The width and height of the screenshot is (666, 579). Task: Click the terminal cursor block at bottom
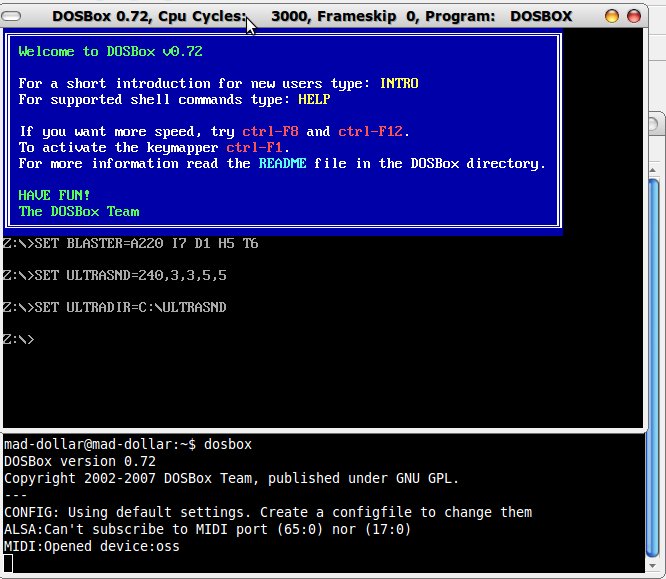click(8, 563)
